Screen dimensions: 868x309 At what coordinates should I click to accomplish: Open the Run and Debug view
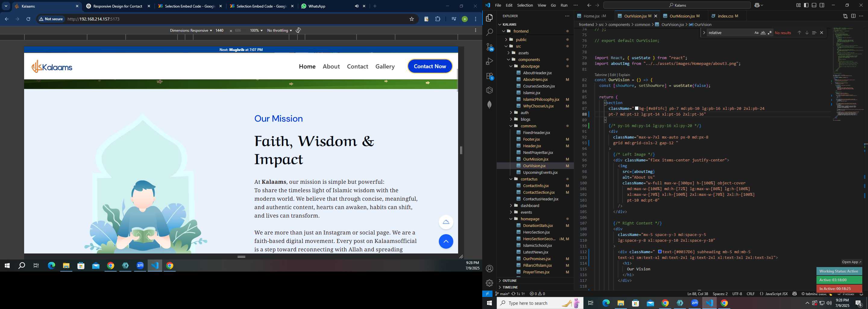[489, 61]
